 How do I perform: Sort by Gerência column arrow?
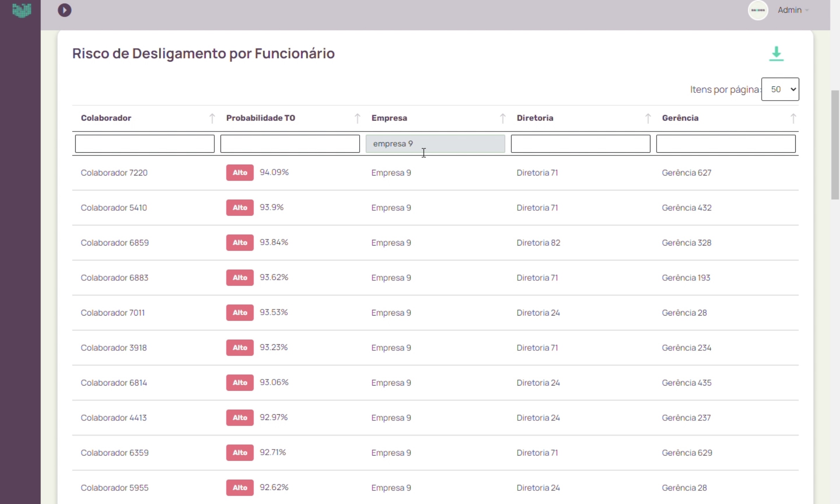(793, 118)
